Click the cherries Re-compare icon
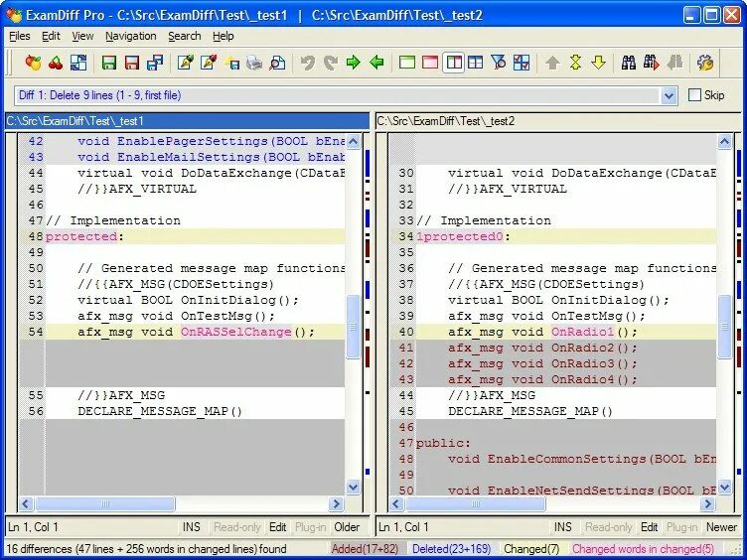Viewport: 747px width, 560px height. coord(56,63)
